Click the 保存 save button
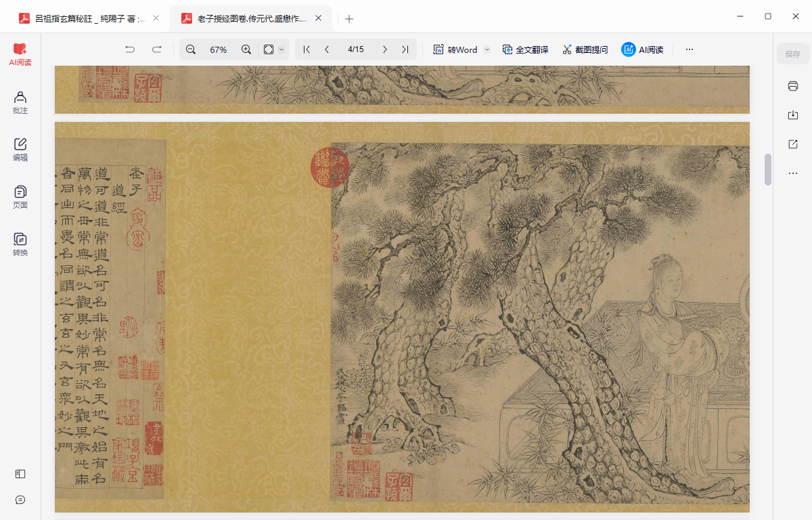This screenshot has height=520, width=812. pyautogui.click(x=793, y=53)
